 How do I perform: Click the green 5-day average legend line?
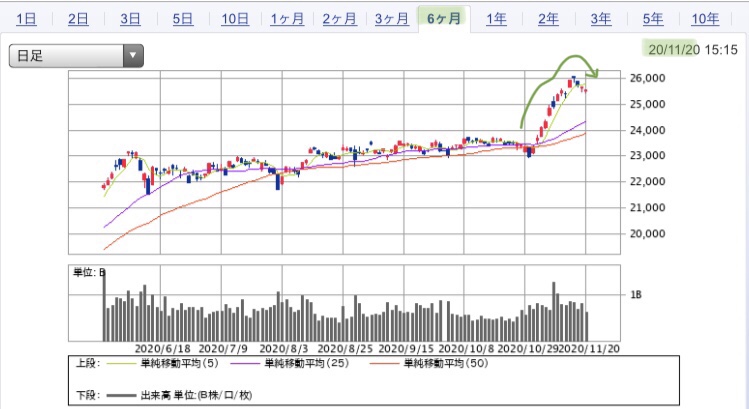[x=121, y=364]
